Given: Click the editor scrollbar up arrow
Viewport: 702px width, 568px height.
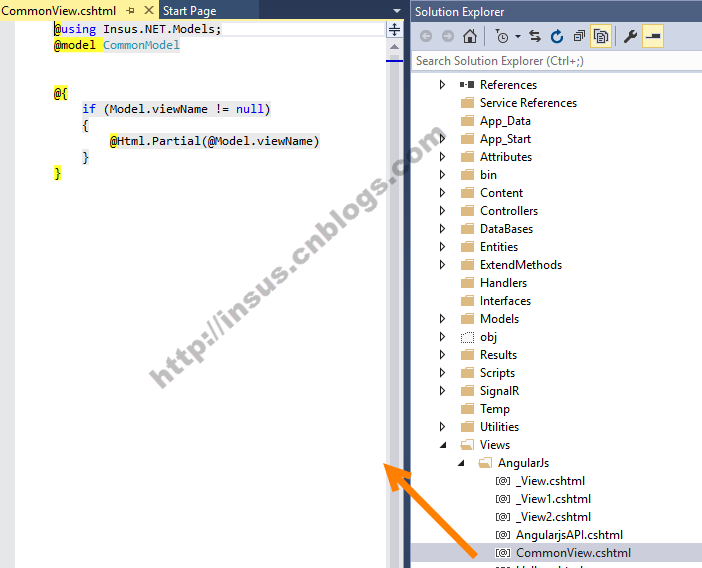Looking at the screenshot, I should [394, 47].
